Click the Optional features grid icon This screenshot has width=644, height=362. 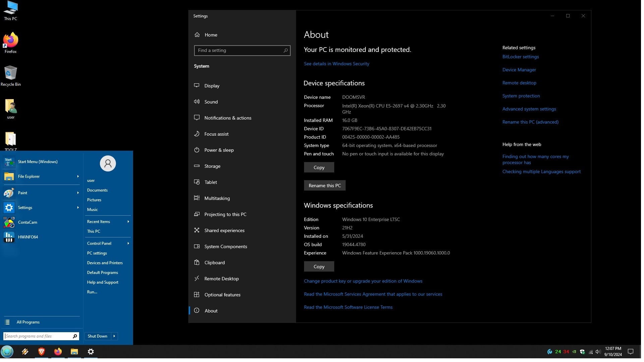tap(197, 294)
